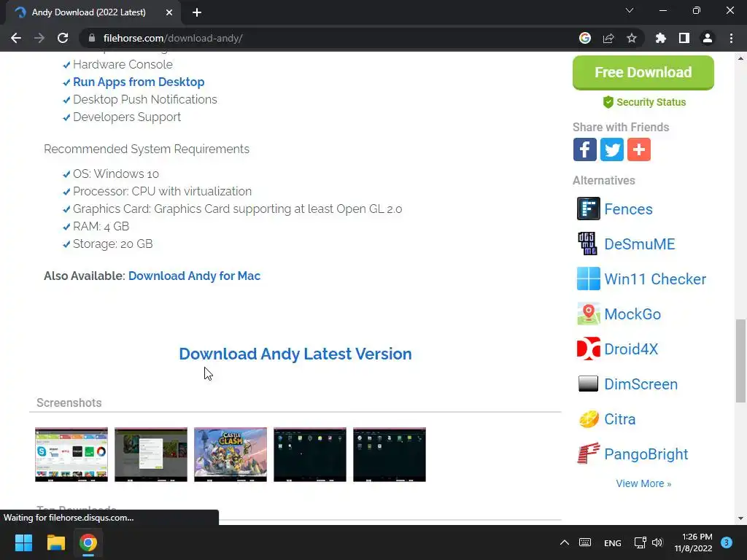The width and height of the screenshot is (747, 560).
Task: Open the Droid4X alternative link
Action: 631,349
